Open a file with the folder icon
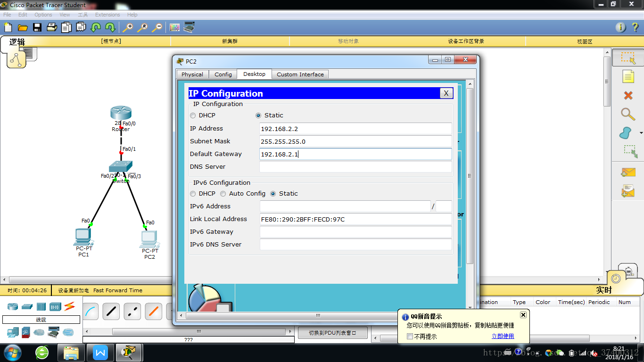Image resolution: width=644 pixels, height=362 pixels. point(23,27)
